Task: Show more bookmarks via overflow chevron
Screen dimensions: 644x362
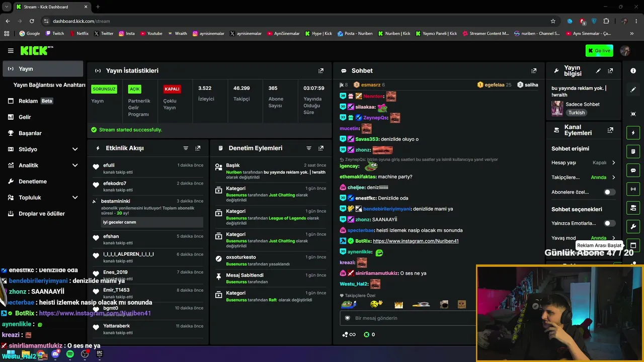Action: tap(632, 34)
